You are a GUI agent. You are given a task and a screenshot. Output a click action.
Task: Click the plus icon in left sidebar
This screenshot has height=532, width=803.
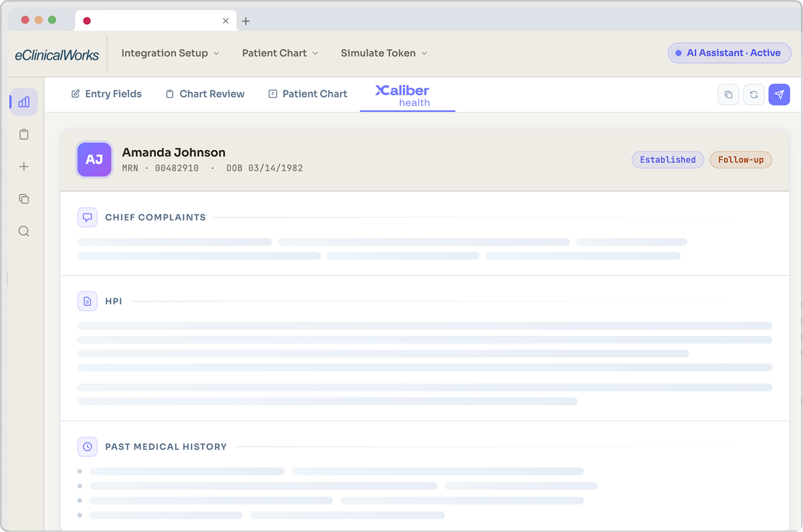click(24, 167)
